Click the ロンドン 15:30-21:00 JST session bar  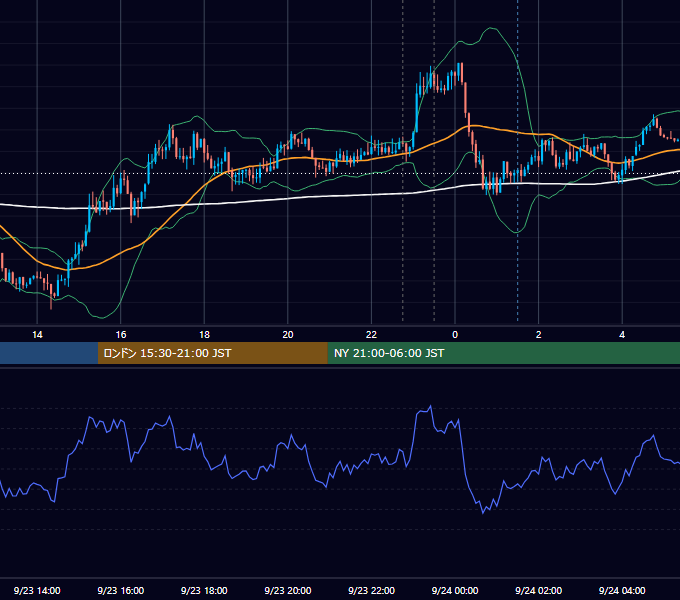click(212, 353)
